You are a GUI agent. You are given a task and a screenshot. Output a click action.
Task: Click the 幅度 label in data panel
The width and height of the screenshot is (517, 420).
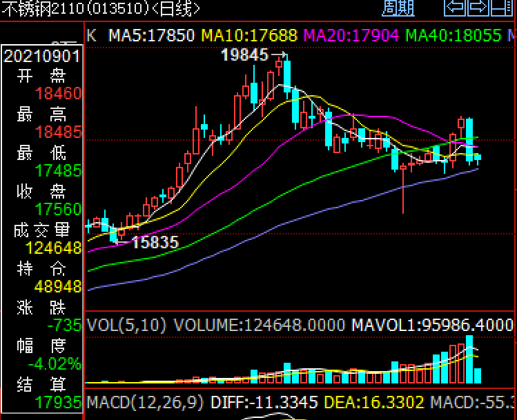[41, 346]
